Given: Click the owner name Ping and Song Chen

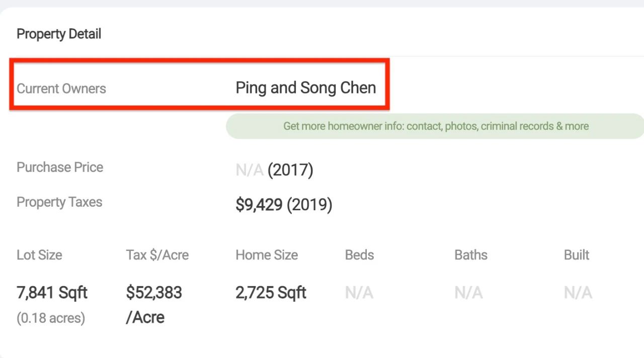Looking at the screenshot, I should click(306, 88).
